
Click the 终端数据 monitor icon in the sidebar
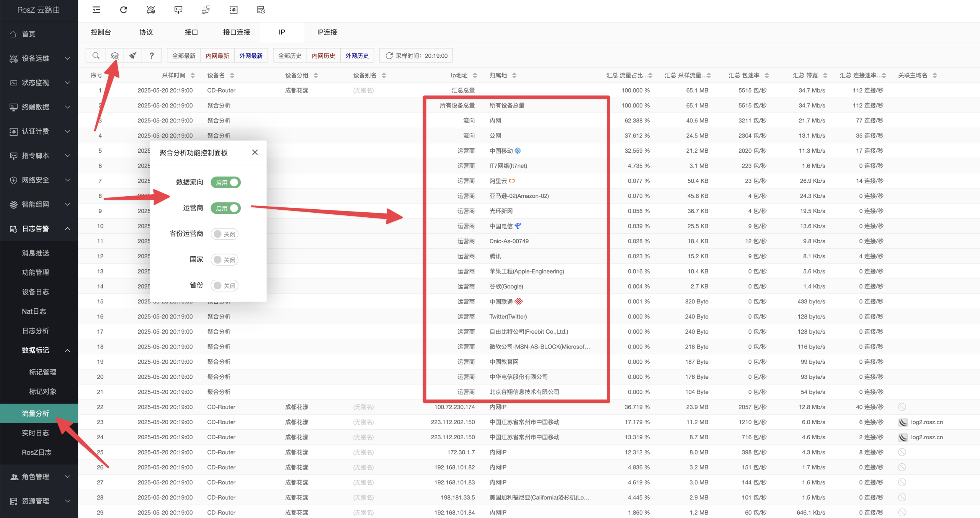(x=13, y=107)
